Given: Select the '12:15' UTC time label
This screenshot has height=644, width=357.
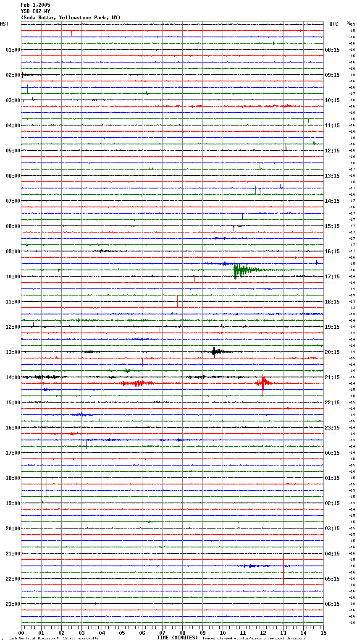Looking at the screenshot, I should click(332, 151).
